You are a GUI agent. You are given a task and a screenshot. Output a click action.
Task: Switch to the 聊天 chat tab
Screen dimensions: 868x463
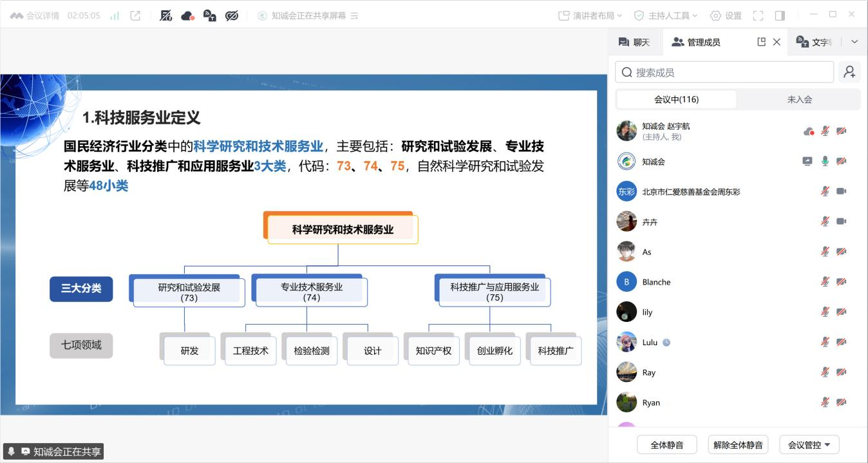point(634,42)
